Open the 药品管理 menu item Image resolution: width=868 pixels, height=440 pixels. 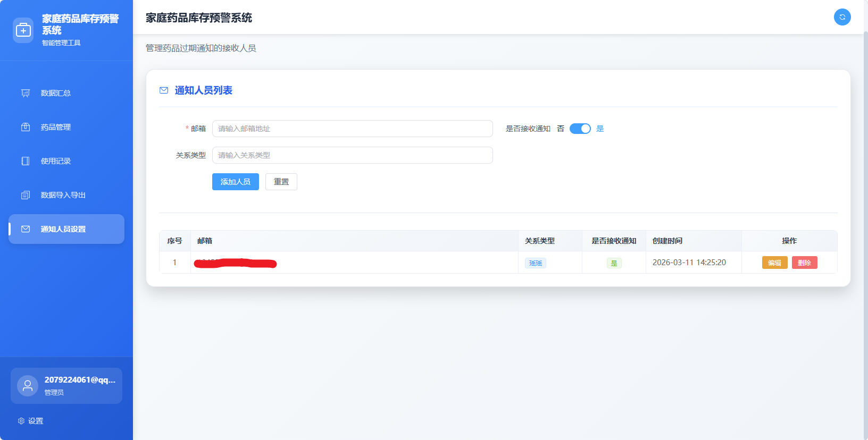pos(66,127)
